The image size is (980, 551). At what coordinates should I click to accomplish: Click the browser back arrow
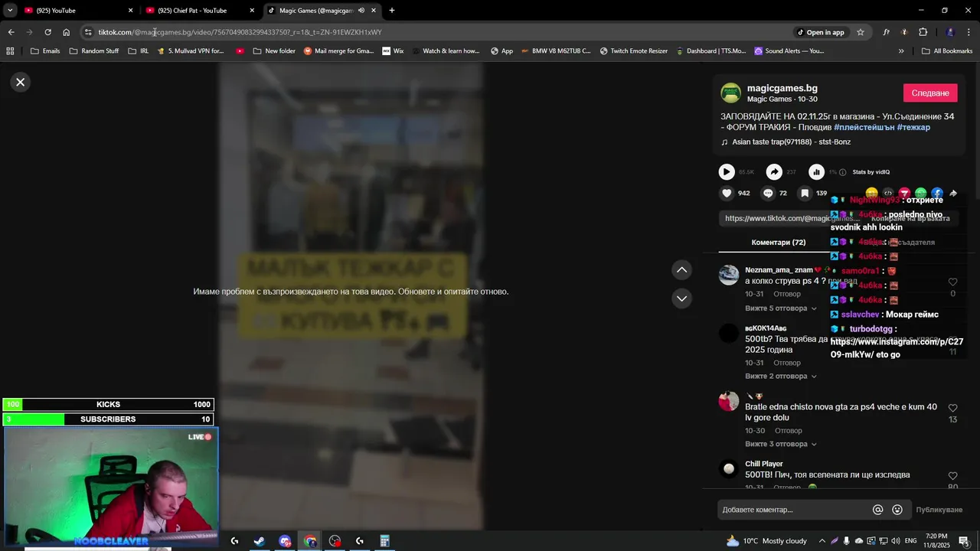click(x=11, y=32)
